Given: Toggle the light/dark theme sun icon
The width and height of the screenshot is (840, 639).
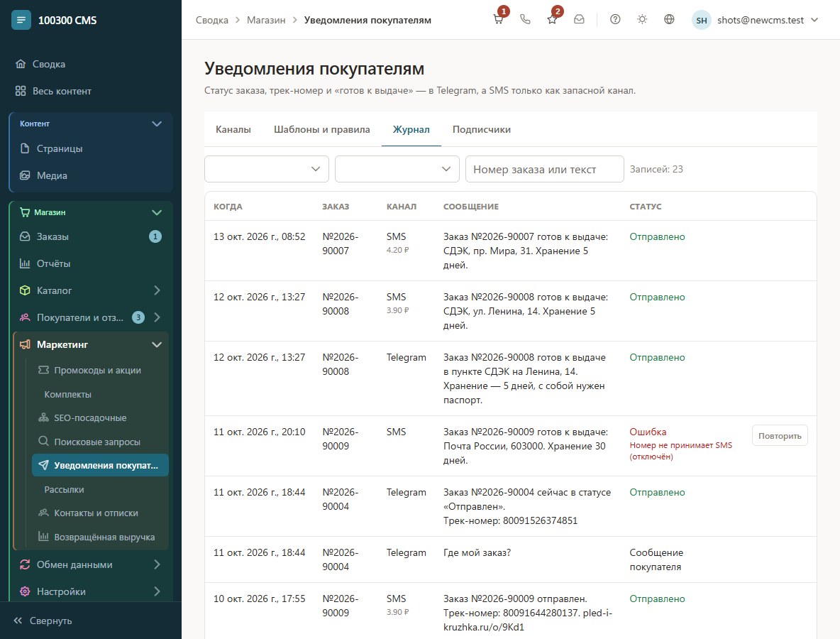Looking at the screenshot, I should [642, 19].
